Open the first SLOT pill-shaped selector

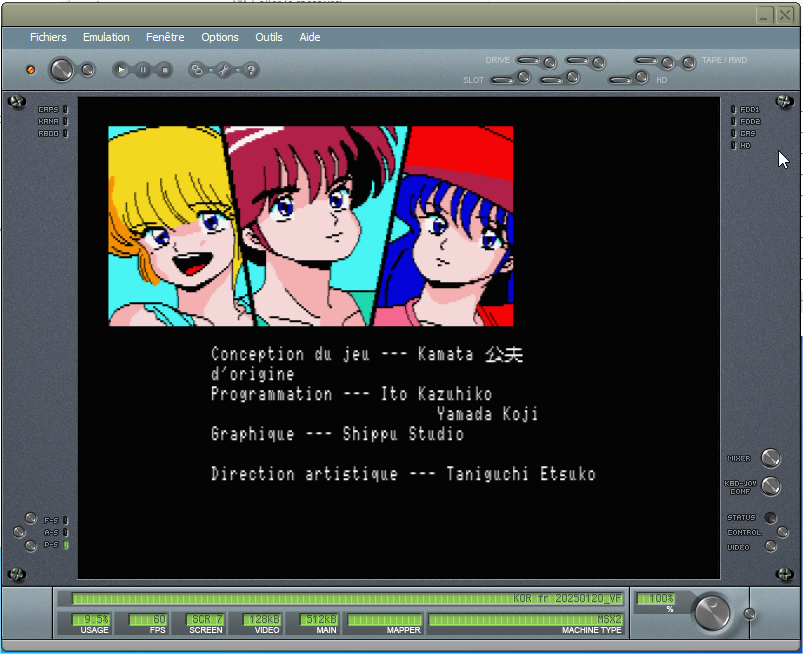[x=502, y=80]
